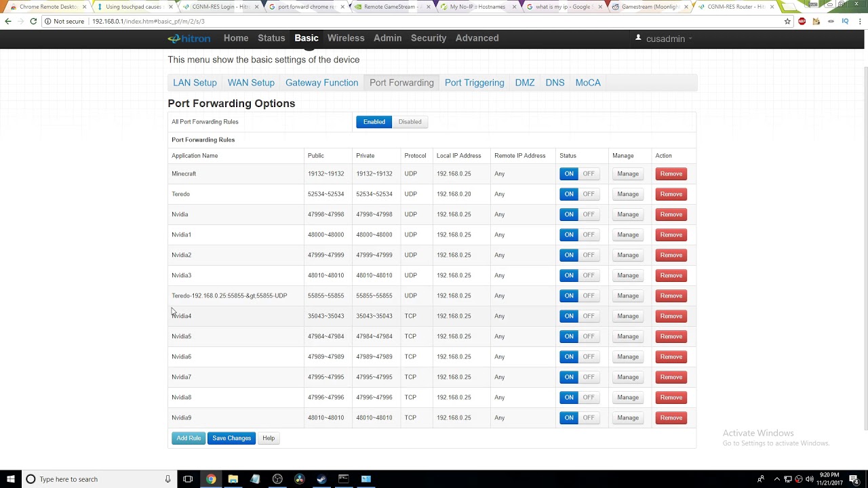Switch to the LAN Setup tab
The height and width of the screenshot is (488, 868).
pos(195,83)
